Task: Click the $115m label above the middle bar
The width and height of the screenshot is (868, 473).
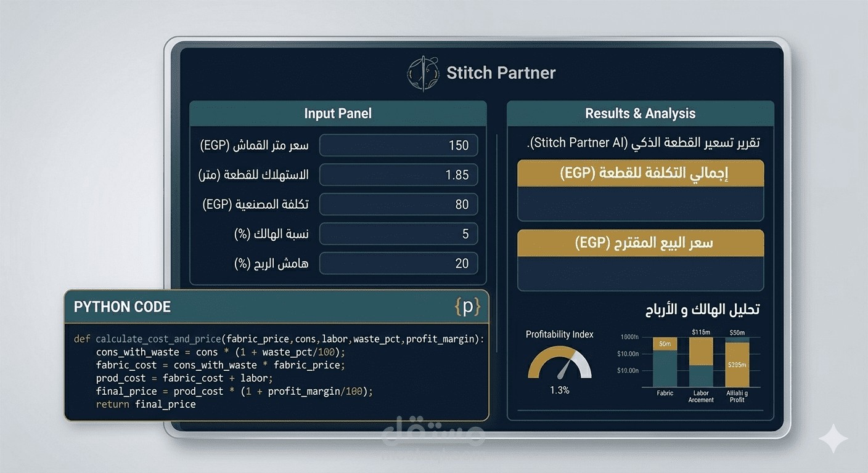Action: tap(701, 333)
